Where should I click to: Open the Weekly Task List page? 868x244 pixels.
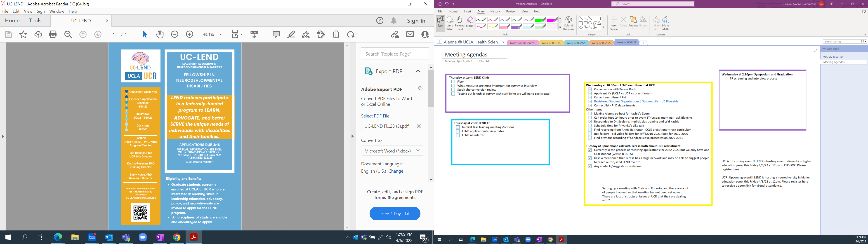[833, 57]
